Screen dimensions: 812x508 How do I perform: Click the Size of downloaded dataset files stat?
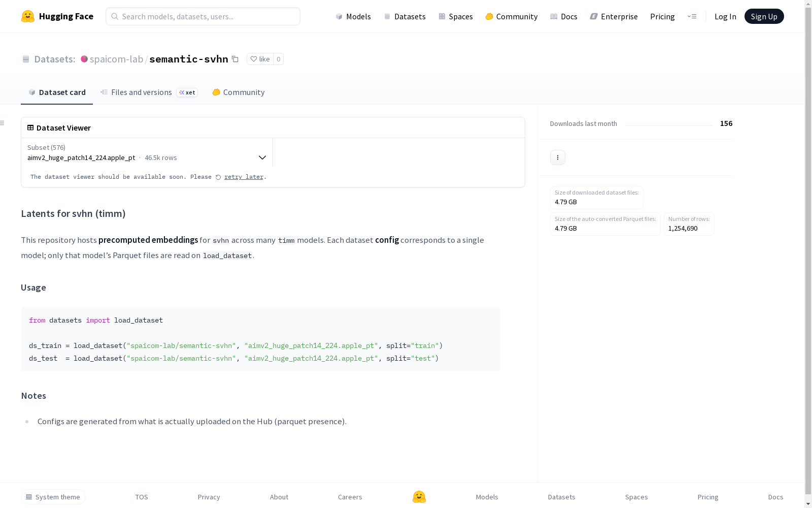point(597,198)
